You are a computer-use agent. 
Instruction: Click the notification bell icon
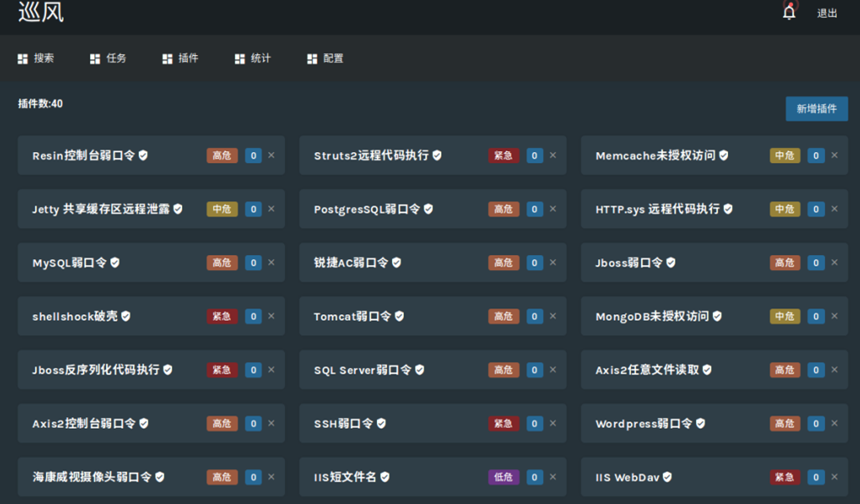click(787, 12)
